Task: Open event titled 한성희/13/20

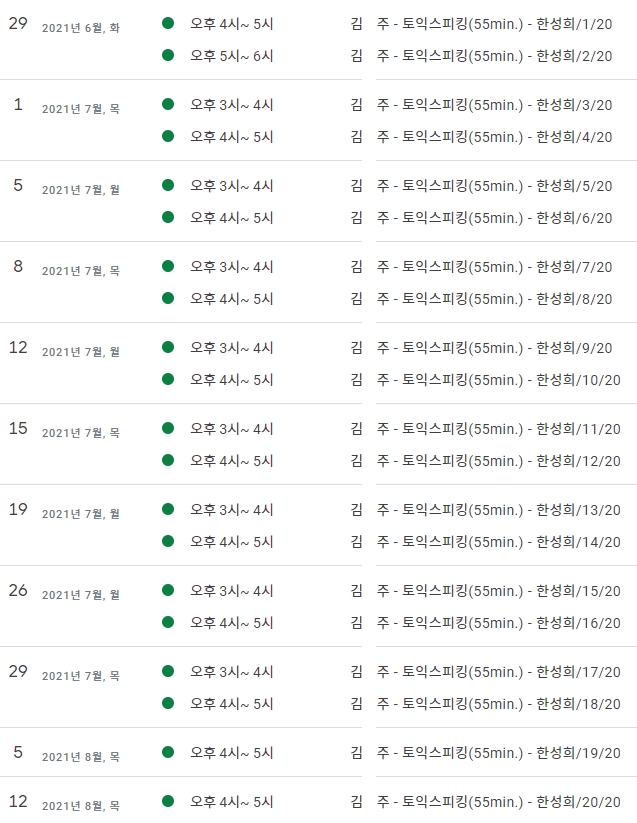Action: pos(485,510)
